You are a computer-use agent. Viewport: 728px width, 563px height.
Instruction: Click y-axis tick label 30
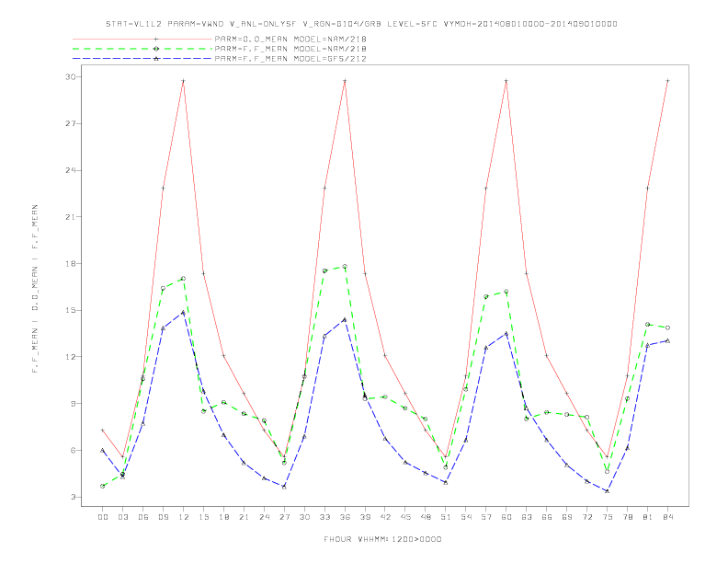click(70, 77)
